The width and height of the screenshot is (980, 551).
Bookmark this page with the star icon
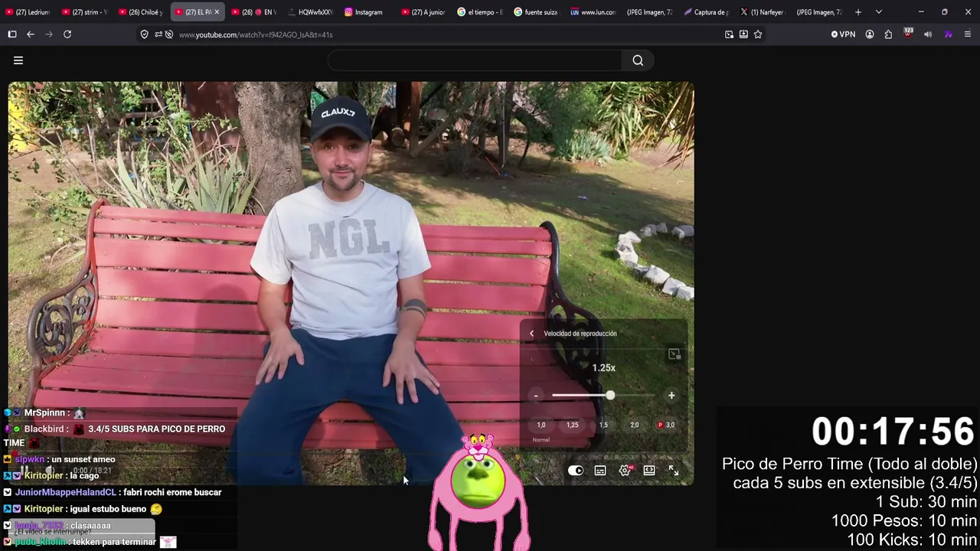click(x=758, y=34)
